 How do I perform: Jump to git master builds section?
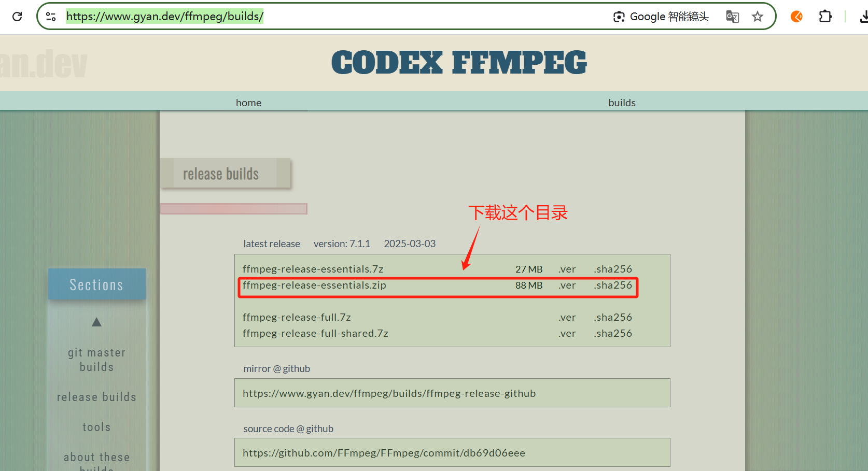pos(96,360)
